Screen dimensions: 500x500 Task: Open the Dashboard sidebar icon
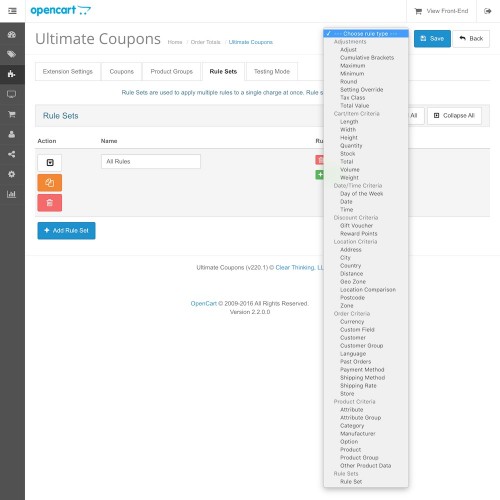(12, 34)
